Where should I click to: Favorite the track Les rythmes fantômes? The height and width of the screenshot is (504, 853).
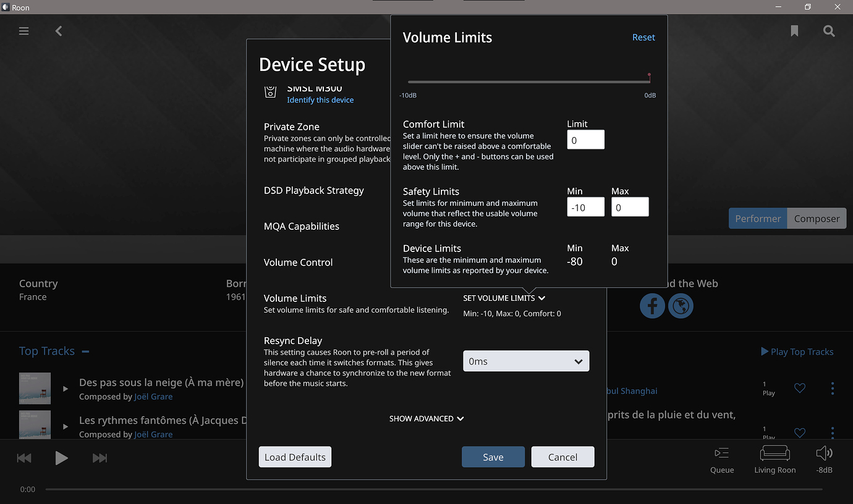tap(799, 432)
